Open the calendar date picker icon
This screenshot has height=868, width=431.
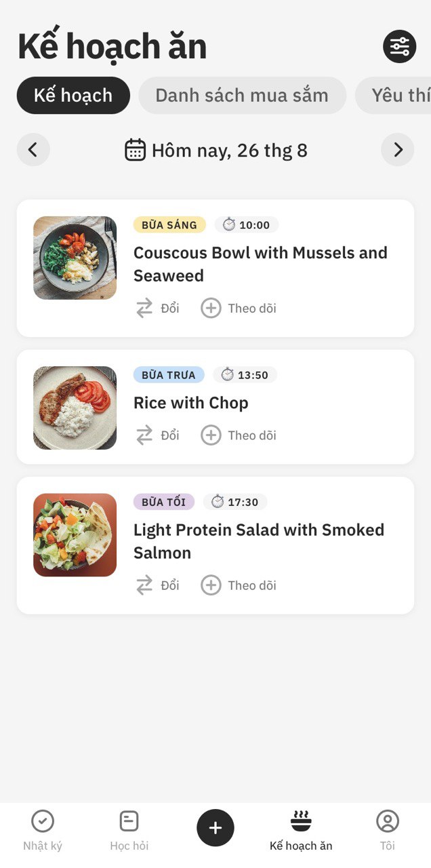(x=136, y=150)
